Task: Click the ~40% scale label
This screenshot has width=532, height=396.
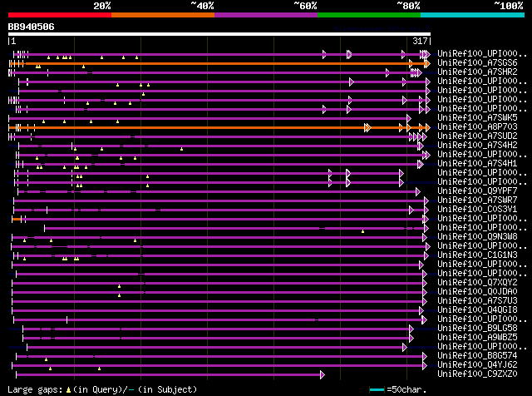Action: tap(202, 6)
